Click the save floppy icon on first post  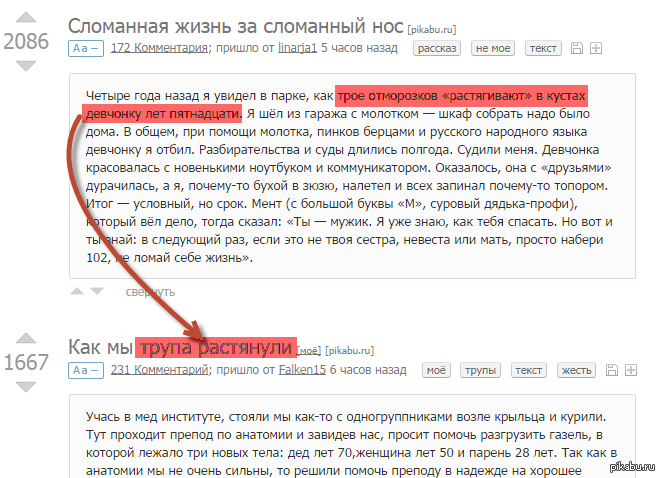point(576,48)
